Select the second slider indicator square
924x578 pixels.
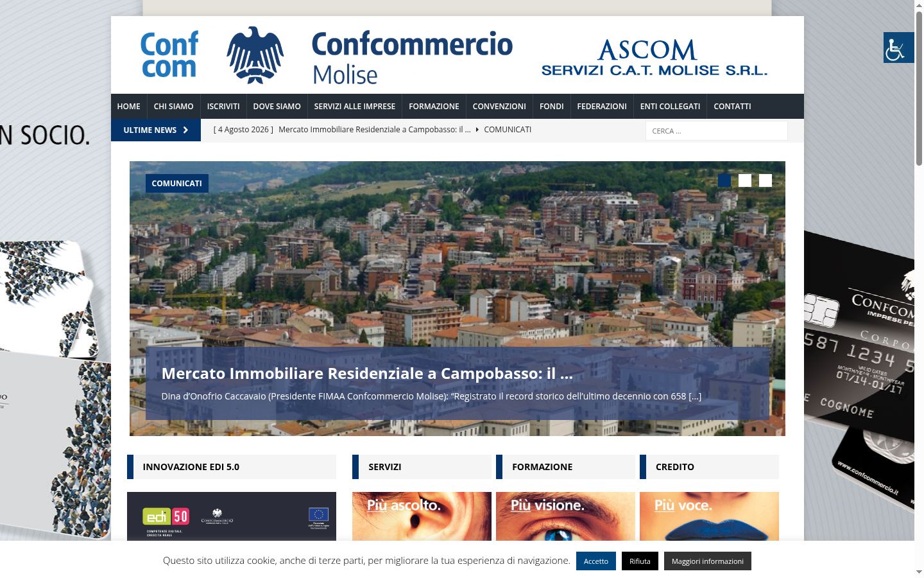click(745, 180)
